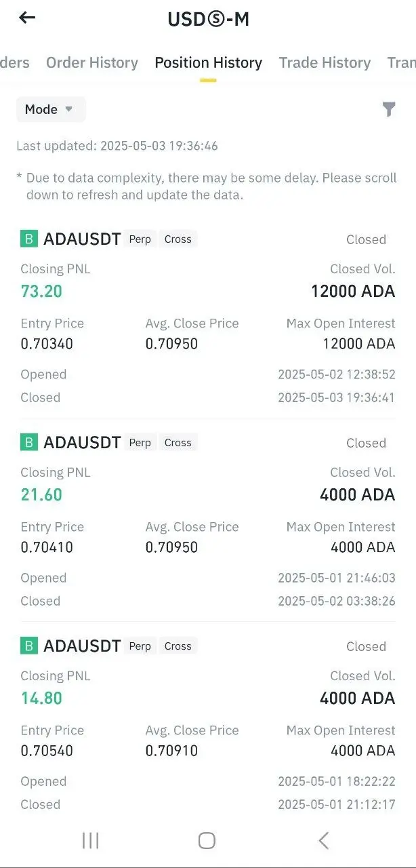Expand the Mode dropdown
The image size is (416, 868).
(x=51, y=109)
